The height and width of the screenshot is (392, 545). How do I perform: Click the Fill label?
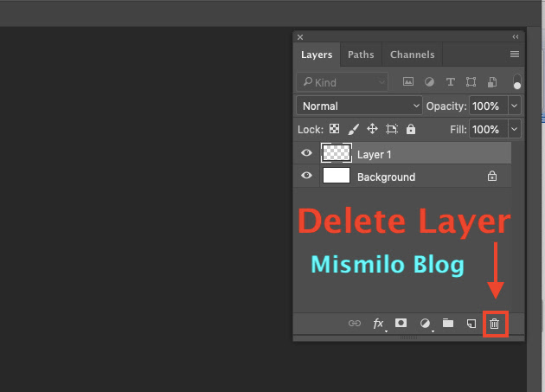click(458, 130)
